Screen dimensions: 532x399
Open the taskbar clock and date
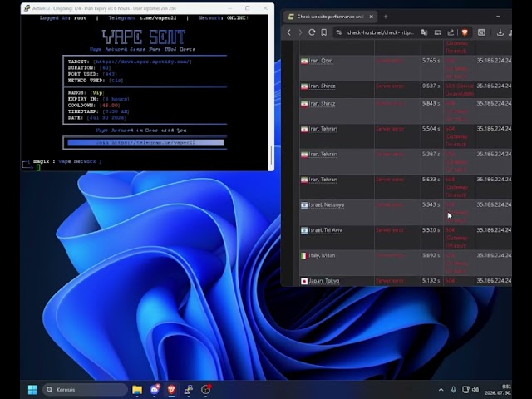(498, 390)
